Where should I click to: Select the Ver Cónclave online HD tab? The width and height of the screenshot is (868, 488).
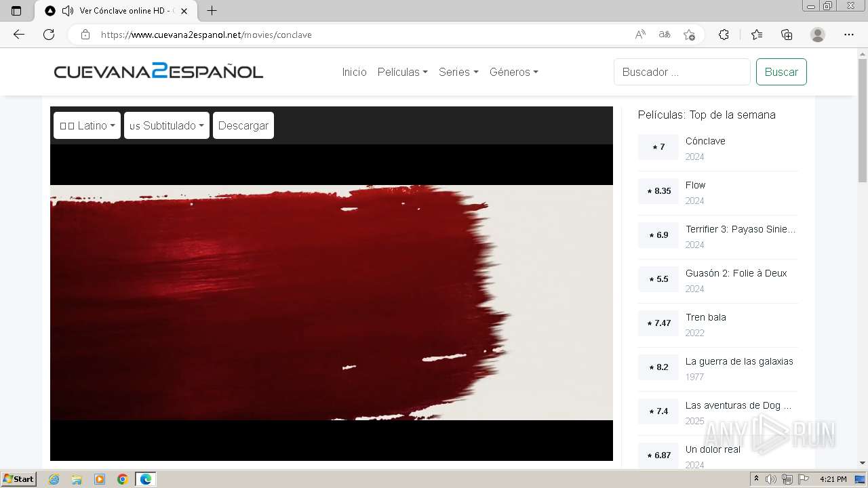(117, 11)
